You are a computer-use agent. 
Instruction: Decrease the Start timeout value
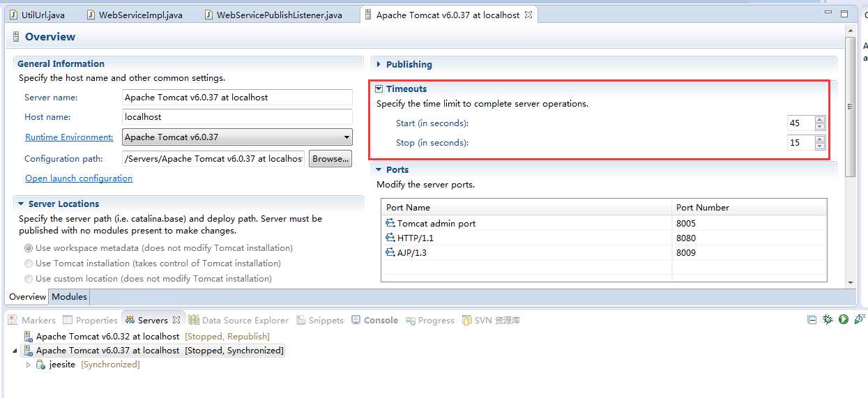tap(820, 127)
